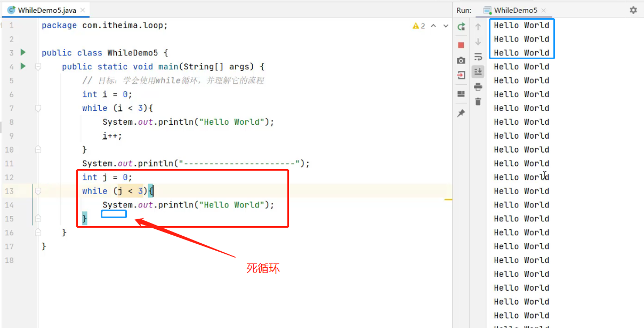Run main method from the line 4 gutter arrow
The width and height of the screenshot is (644, 328).
(23, 66)
